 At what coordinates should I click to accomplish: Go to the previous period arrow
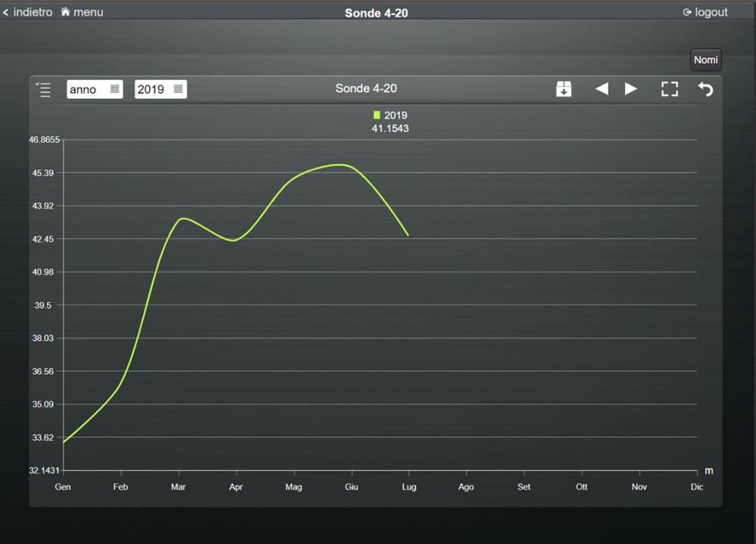[x=602, y=89]
